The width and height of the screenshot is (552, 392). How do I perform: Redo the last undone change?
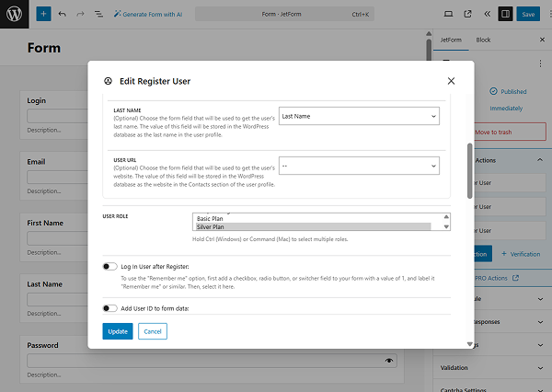[x=80, y=14]
